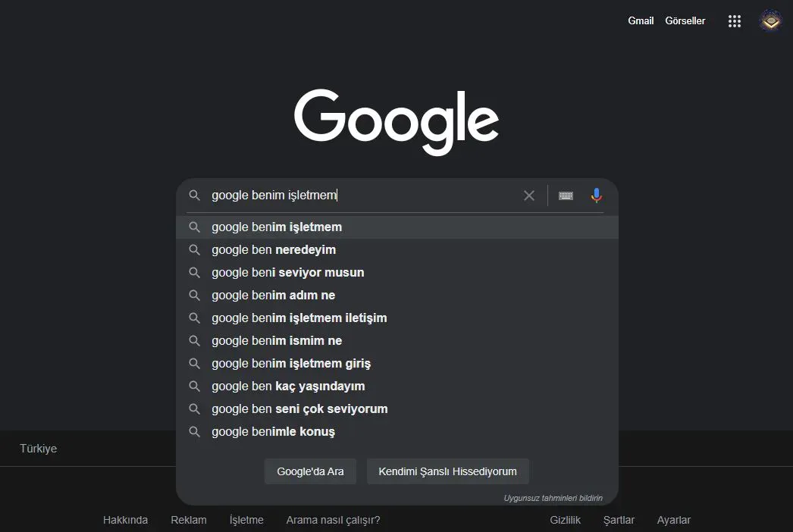Screen dimensions: 793x532
Task: Click magnifier icon beside 'google benim ismim ne'
Action: click(x=194, y=341)
